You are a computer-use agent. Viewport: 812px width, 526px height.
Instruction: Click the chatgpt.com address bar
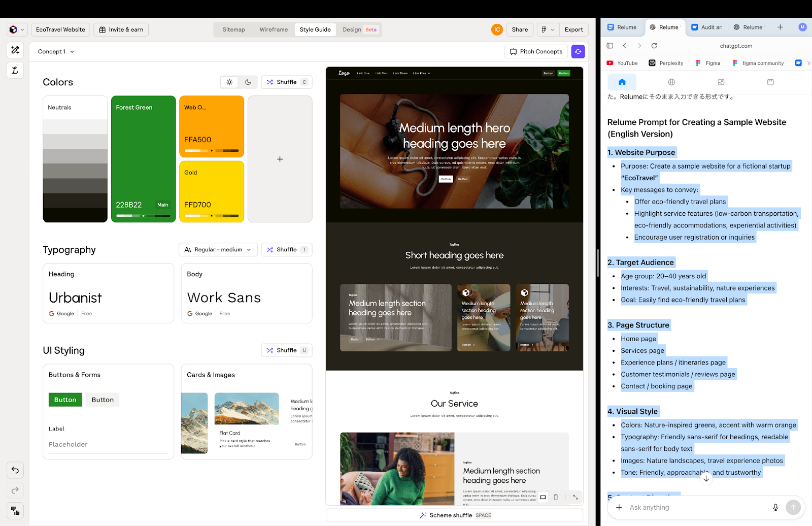[736, 46]
